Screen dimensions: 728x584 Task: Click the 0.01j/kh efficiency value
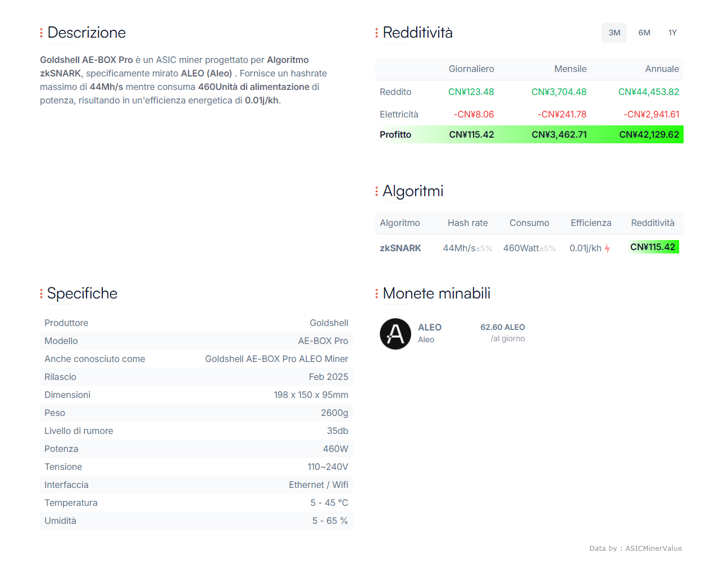585,248
